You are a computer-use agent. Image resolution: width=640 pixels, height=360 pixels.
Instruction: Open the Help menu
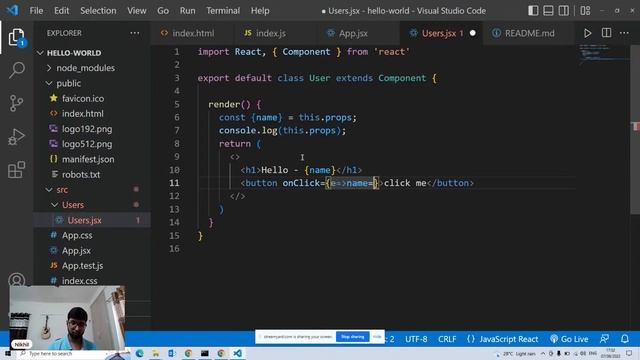tap(260, 11)
